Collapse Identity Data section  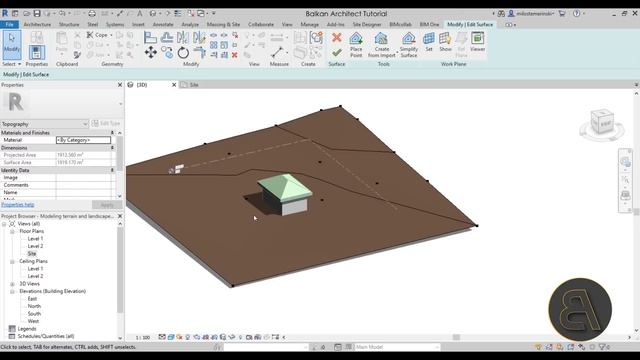(x=112, y=170)
